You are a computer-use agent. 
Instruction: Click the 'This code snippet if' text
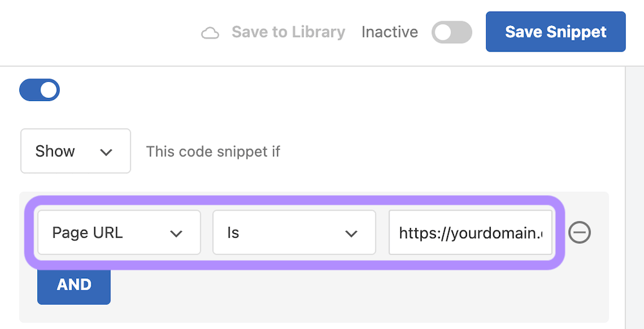pyautogui.click(x=213, y=152)
